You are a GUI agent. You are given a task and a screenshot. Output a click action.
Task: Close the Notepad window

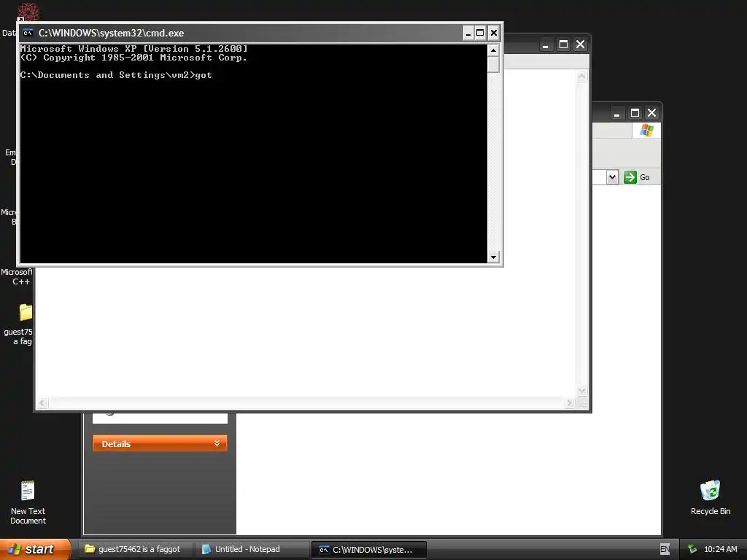(x=580, y=44)
